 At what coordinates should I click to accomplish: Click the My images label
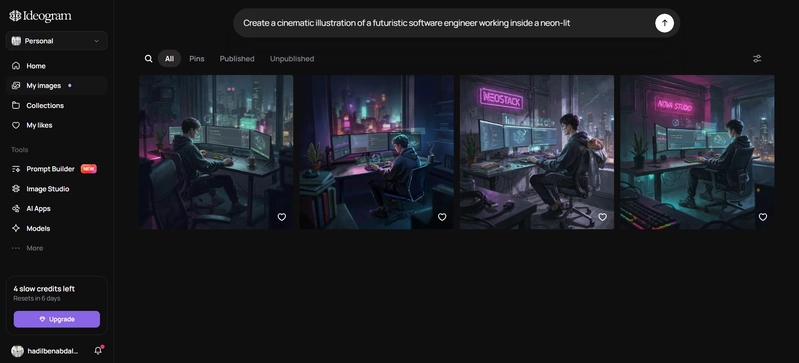tap(44, 86)
